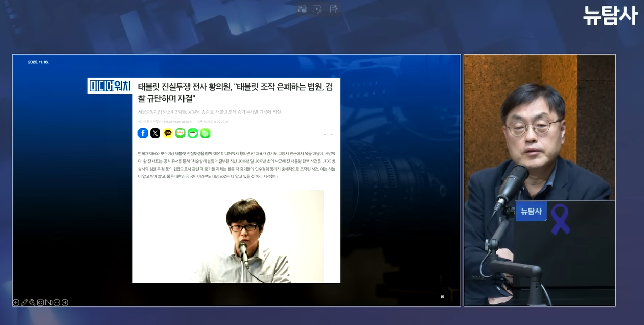Click the video magic wand icon
644x325 pixels.
(x=317, y=9)
